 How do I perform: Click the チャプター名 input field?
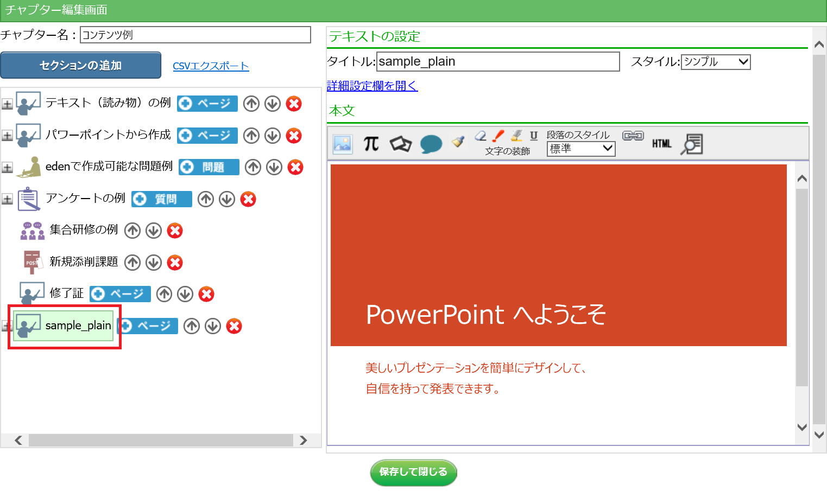(x=195, y=35)
